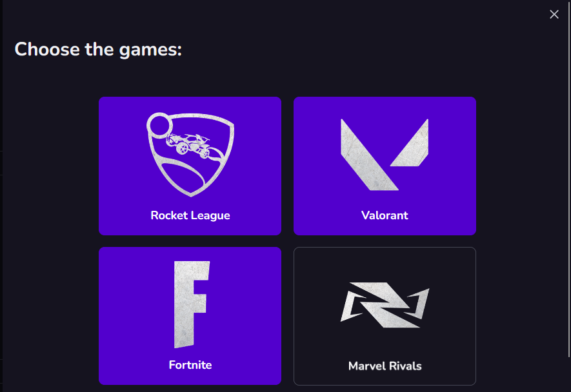This screenshot has height=392, width=571.
Task: Click the "Rocket League" text label
Action: point(190,215)
